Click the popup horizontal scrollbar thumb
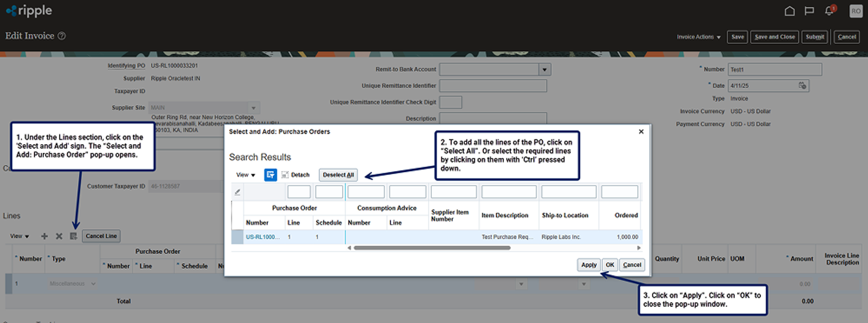Screen dimensions: 868x323 432,248
